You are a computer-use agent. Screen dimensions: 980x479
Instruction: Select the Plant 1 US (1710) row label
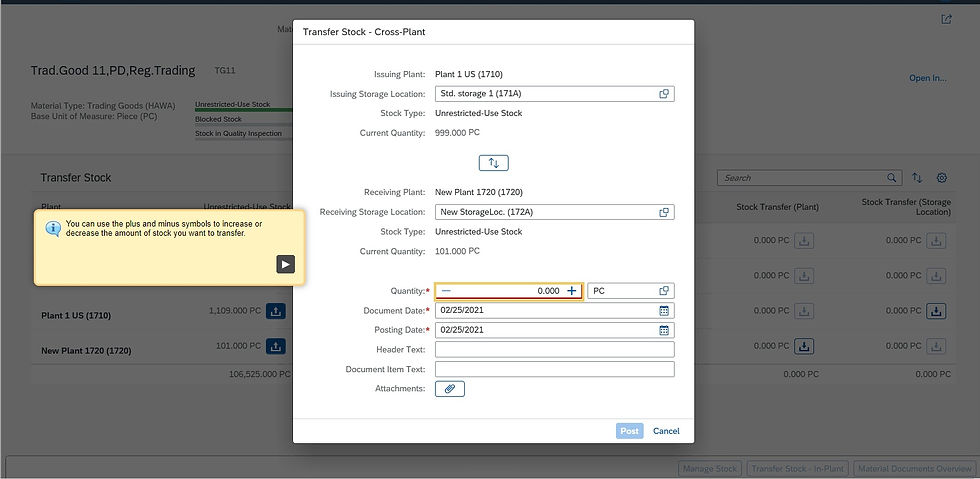[76, 316]
